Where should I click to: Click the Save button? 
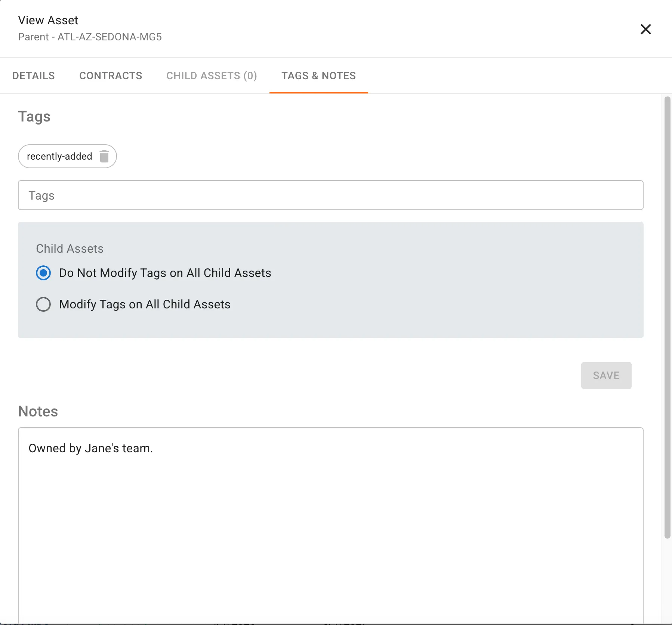point(606,375)
